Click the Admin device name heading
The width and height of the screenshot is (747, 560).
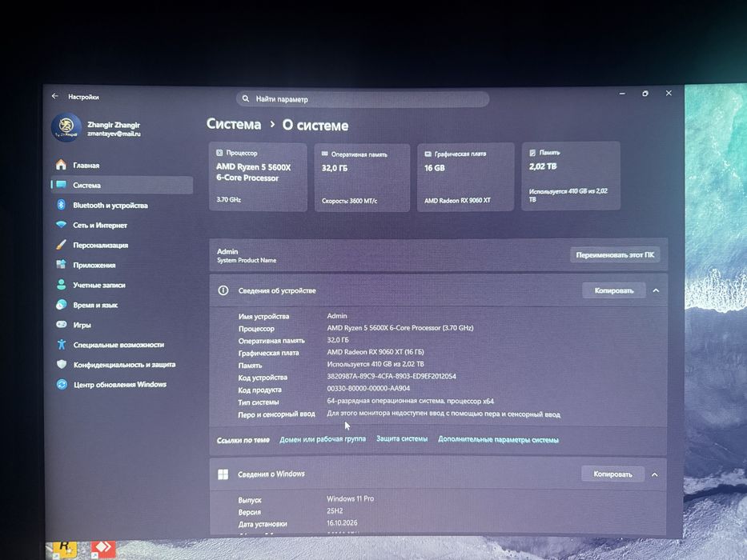point(227,251)
